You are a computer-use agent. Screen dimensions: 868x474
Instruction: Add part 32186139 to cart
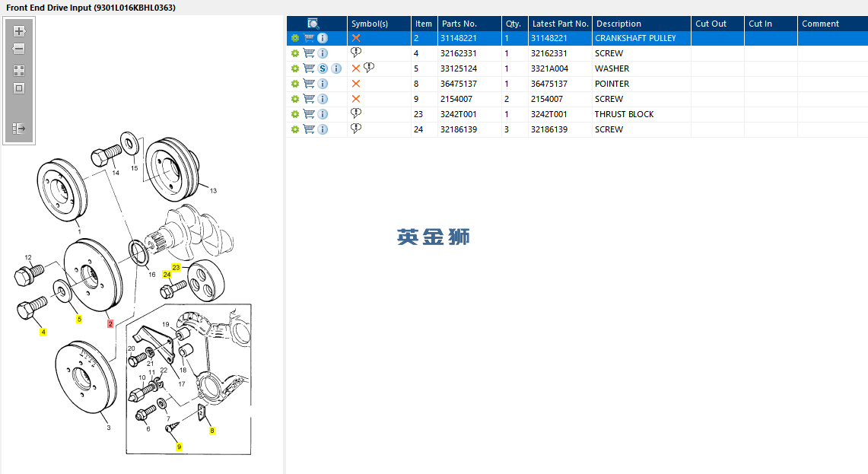pos(309,129)
